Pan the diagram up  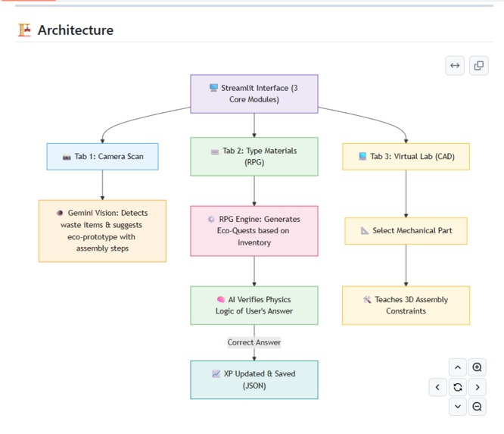tap(458, 367)
